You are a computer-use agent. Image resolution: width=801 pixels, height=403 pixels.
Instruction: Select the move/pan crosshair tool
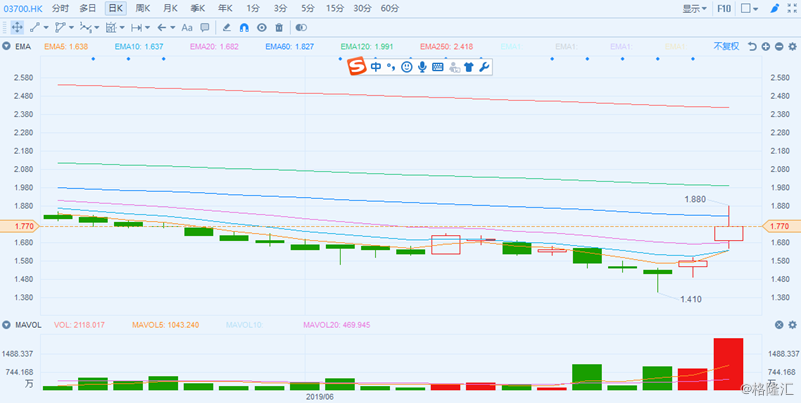coord(17,27)
